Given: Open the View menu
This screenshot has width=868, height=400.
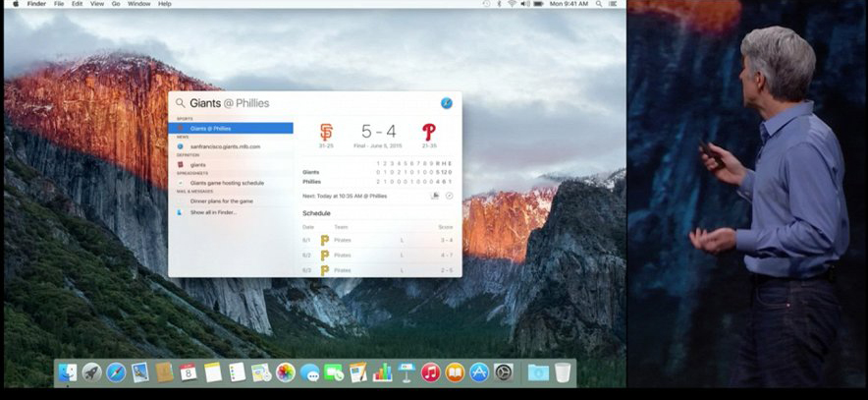Looking at the screenshot, I should (x=97, y=4).
